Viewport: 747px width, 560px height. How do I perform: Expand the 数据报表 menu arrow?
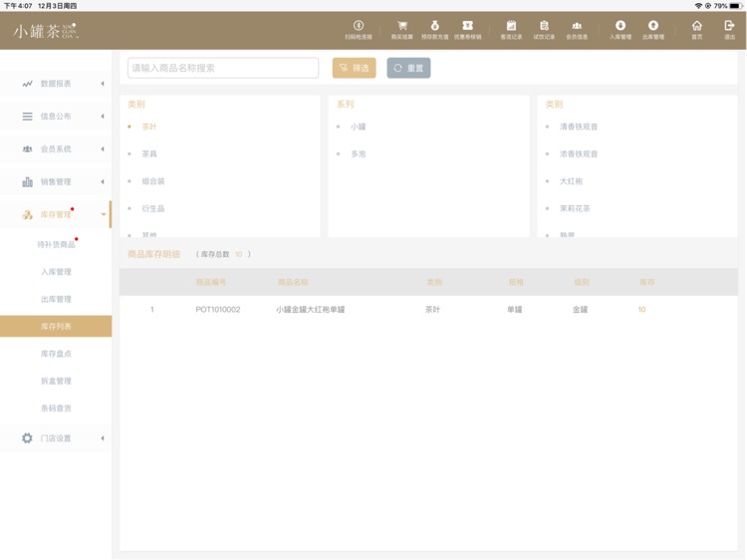tap(103, 84)
